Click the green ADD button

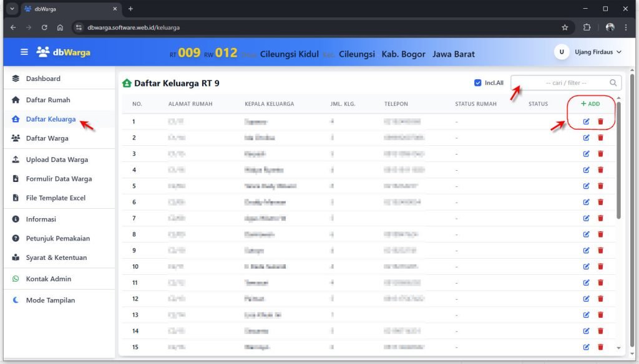pos(590,104)
